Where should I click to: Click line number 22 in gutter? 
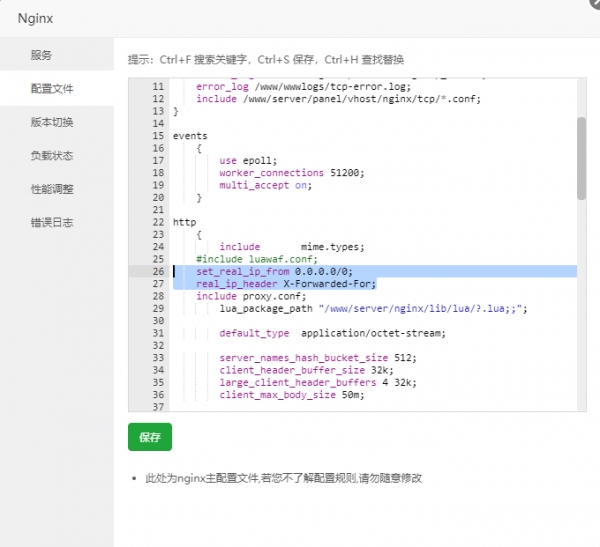tap(158, 222)
